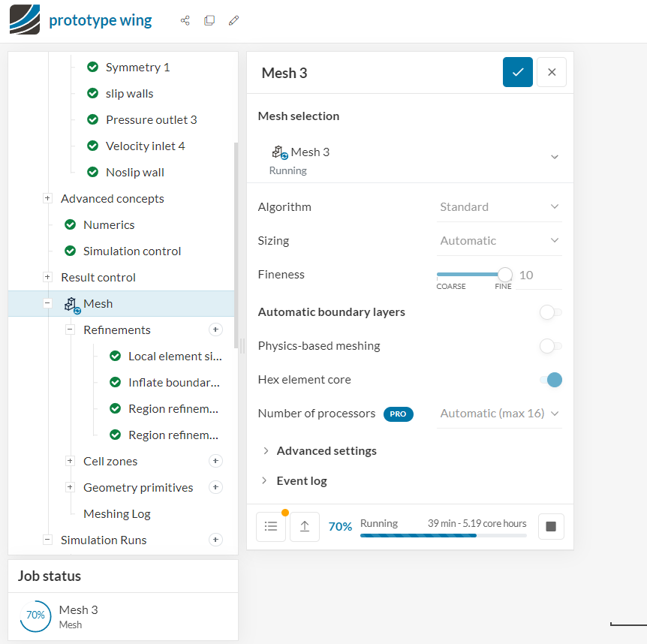Open Meshing Log tree item
The height and width of the screenshot is (644, 647).
point(116,513)
